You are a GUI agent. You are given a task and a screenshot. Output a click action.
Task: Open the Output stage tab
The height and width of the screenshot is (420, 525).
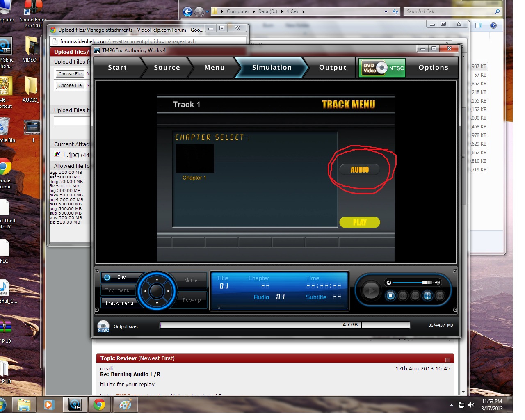[333, 67]
